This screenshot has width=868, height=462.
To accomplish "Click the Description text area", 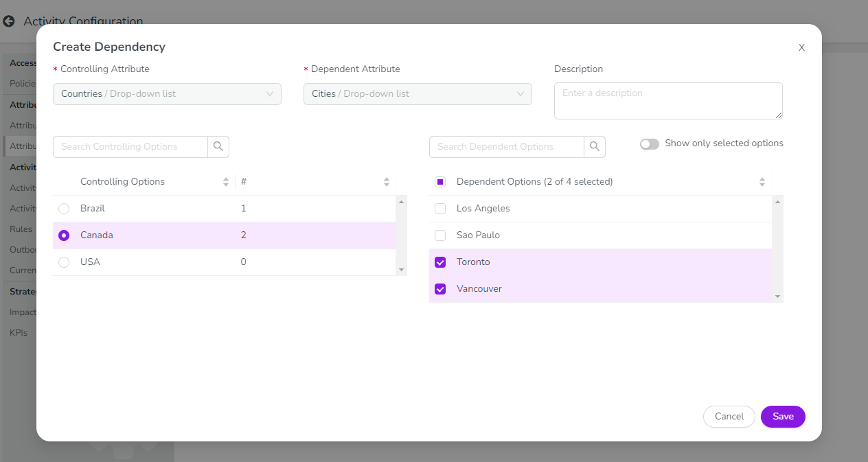I will [x=667, y=101].
